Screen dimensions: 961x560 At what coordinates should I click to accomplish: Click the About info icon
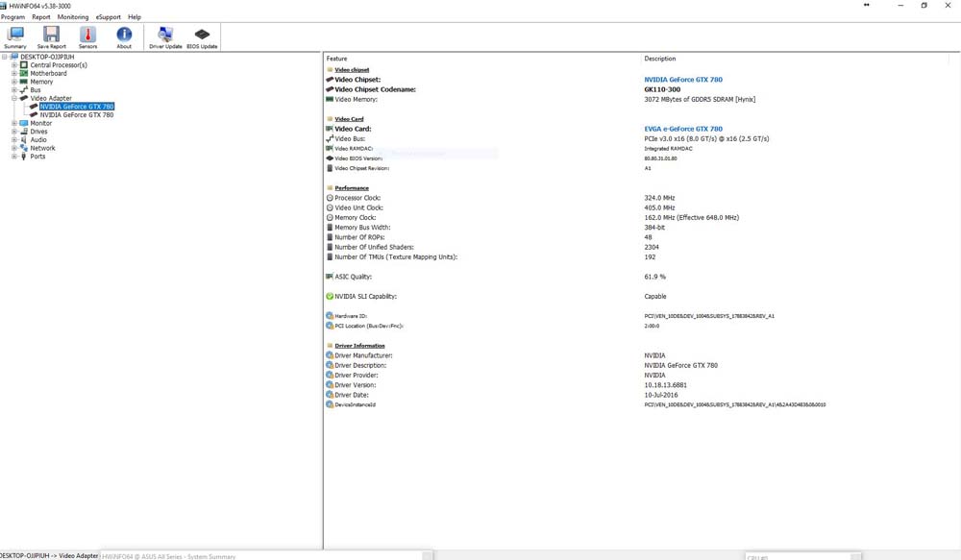pyautogui.click(x=124, y=37)
